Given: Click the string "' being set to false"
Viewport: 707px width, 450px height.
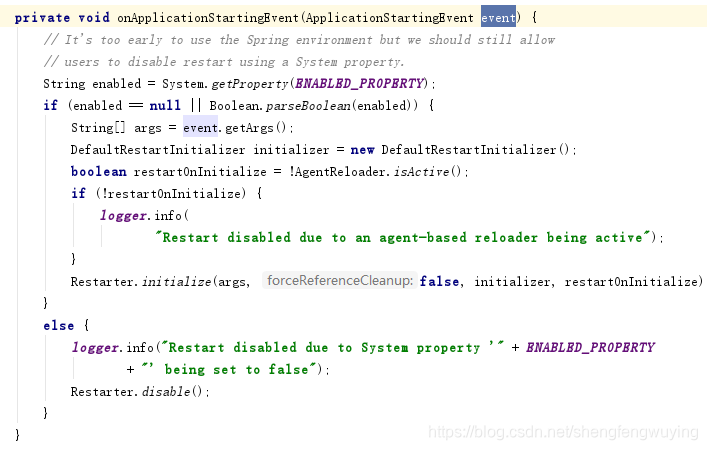Looking at the screenshot, I should 228,370.
